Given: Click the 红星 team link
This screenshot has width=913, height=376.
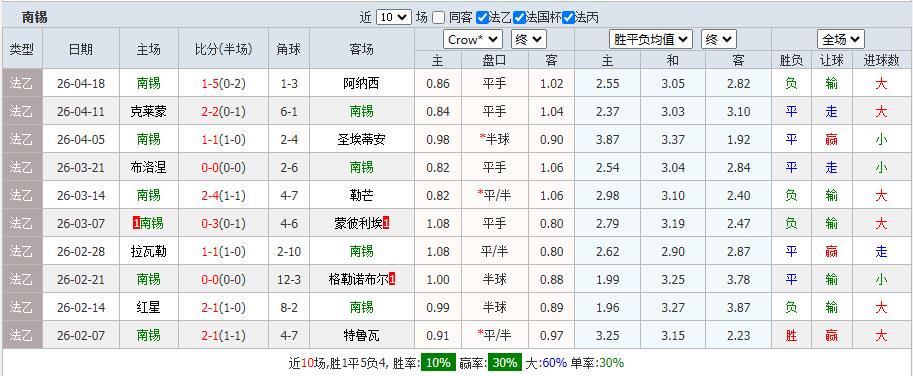Looking at the screenshot, I should point(148,307).
